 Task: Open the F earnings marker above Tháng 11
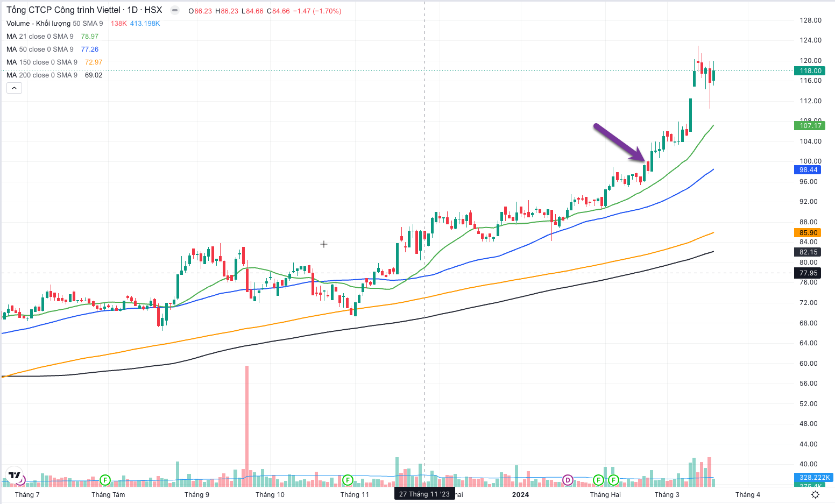[348, 479]
